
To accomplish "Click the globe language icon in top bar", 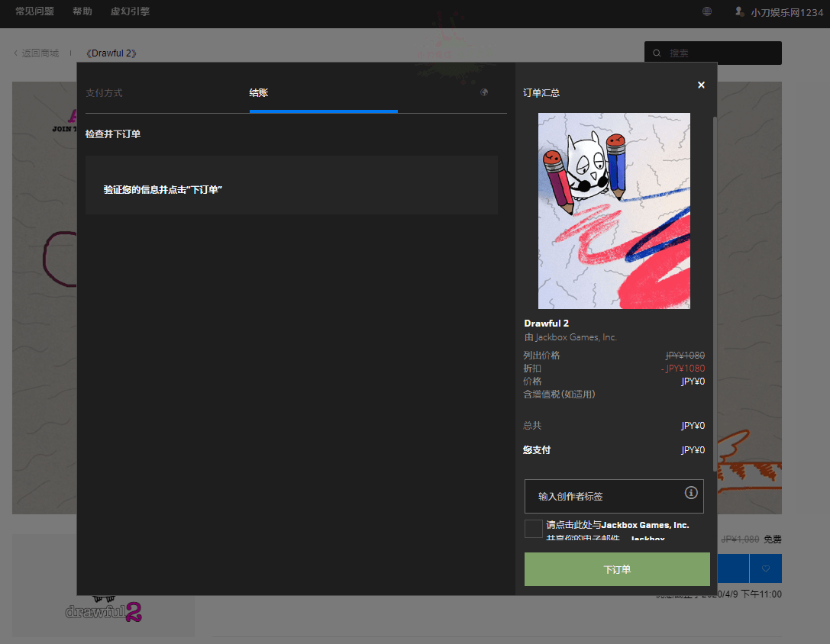I will pyautogui.click(x=707, y=11).
